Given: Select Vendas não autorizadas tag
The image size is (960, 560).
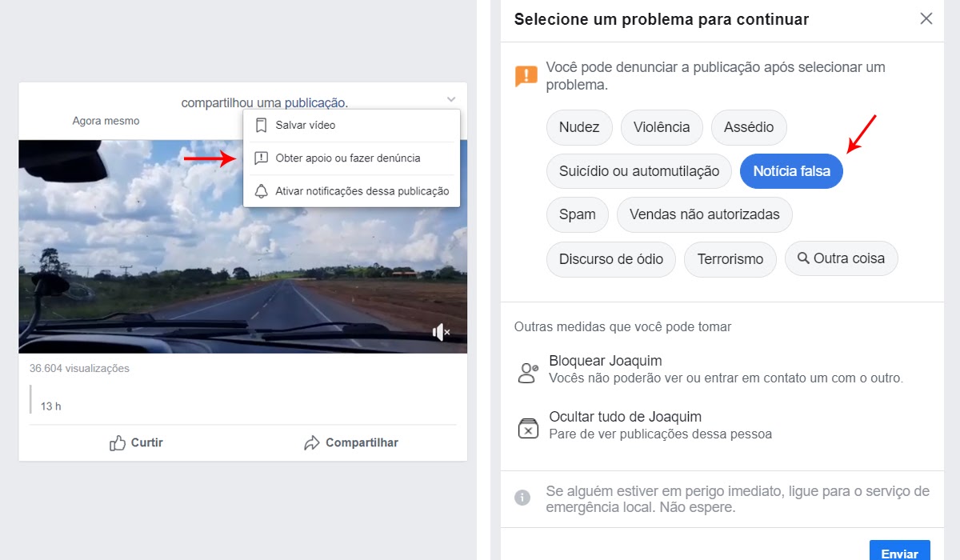Looking at the screenshot, I should pos(705,214).
